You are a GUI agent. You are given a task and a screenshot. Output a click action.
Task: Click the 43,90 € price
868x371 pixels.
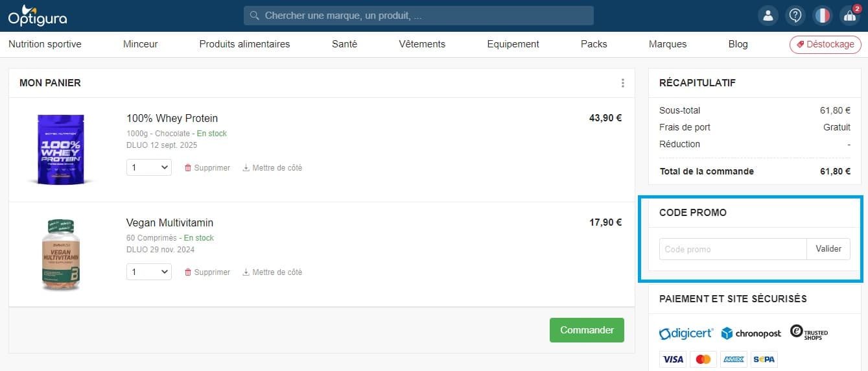click(605, 118)
